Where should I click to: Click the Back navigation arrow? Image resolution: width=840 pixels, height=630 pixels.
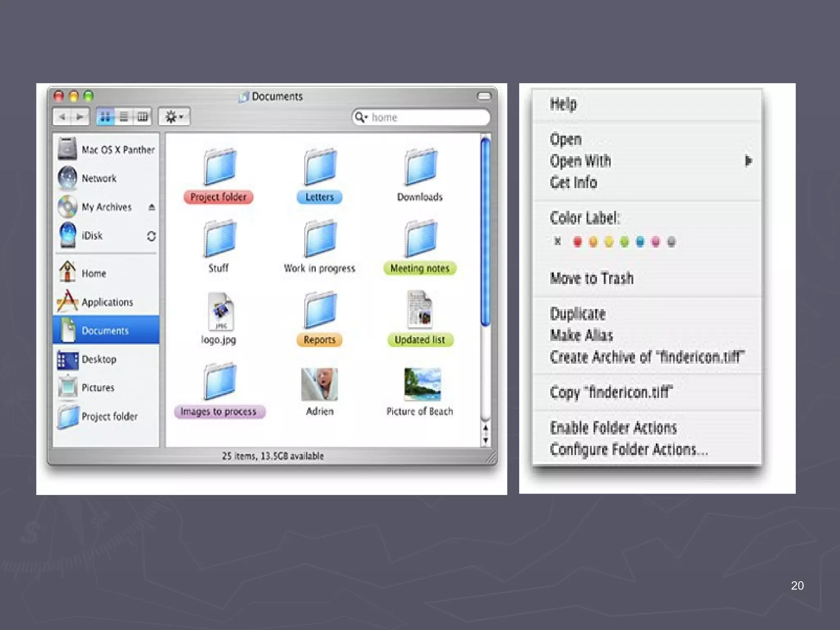point(62,117)
